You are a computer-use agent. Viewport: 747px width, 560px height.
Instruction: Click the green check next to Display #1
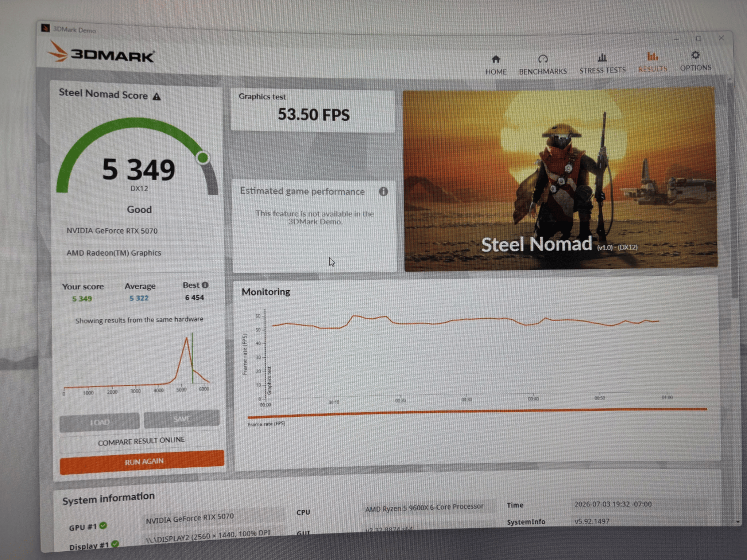coord(115,544)
